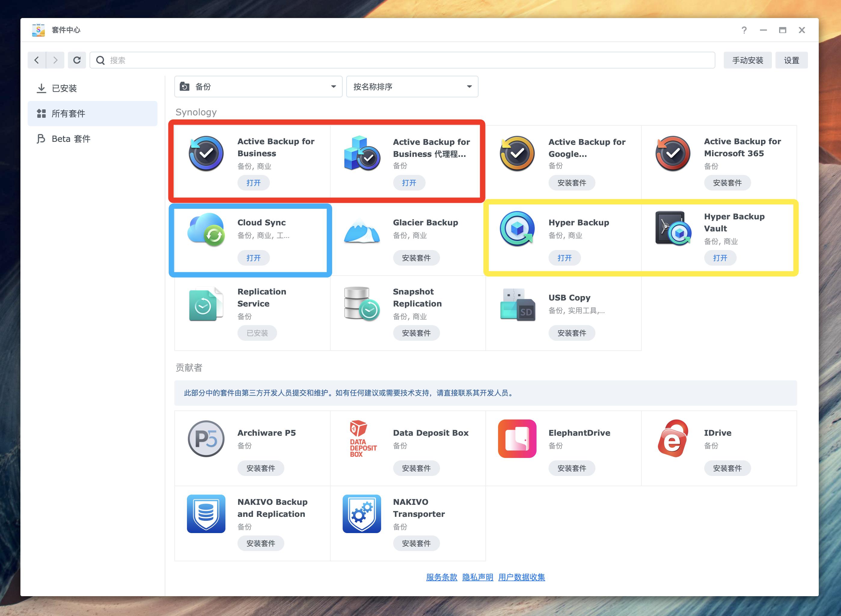
Task: Click the Snapshot Replication icon
Action: (361, 303)
